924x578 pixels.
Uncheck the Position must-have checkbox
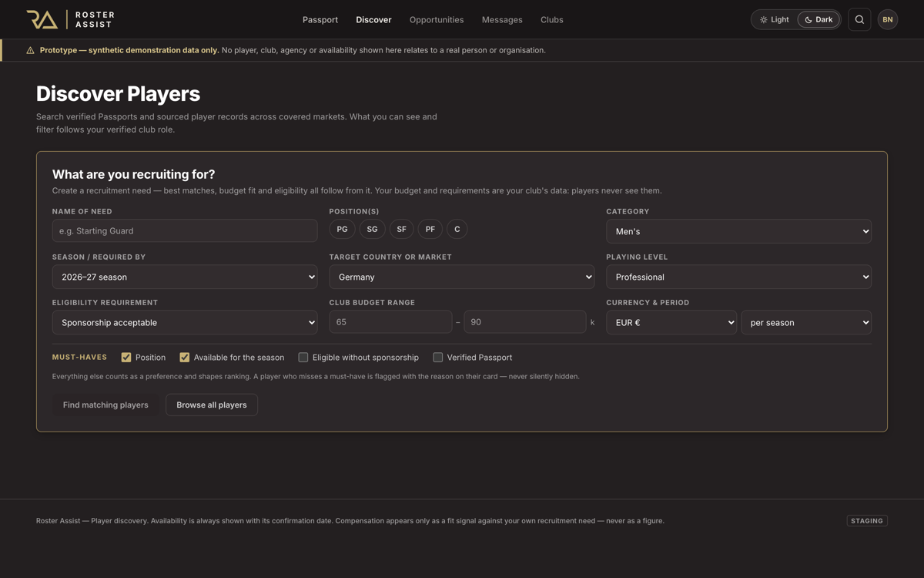[126, 358]
